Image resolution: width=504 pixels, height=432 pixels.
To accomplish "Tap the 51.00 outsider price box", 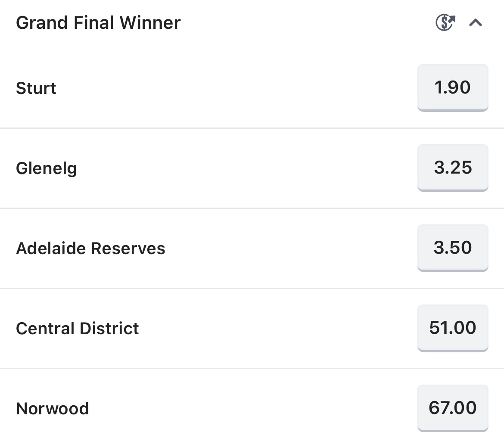I will (453, 328).
